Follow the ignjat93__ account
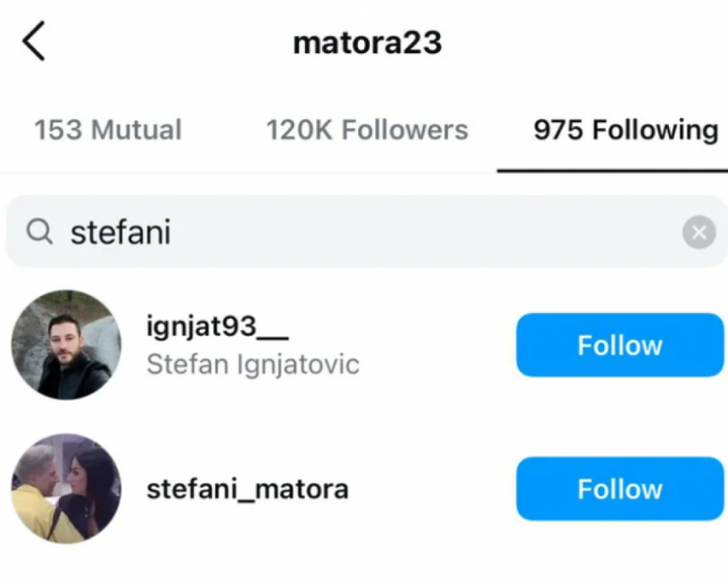728x584 pixels. 620,345
